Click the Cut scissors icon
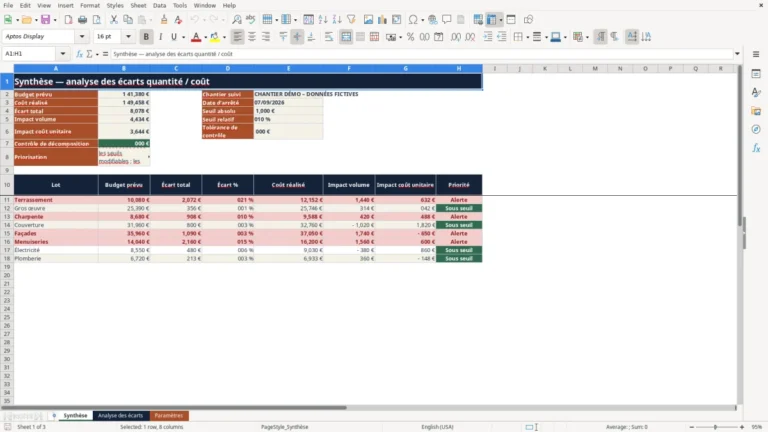This screenshot has width=768, height=432. [114, 20]
